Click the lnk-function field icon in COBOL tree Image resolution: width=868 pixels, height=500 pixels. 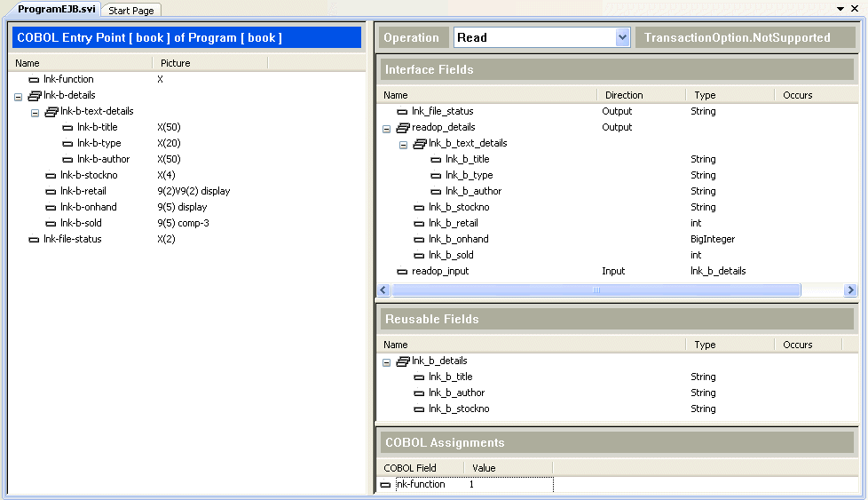(35, 80)
